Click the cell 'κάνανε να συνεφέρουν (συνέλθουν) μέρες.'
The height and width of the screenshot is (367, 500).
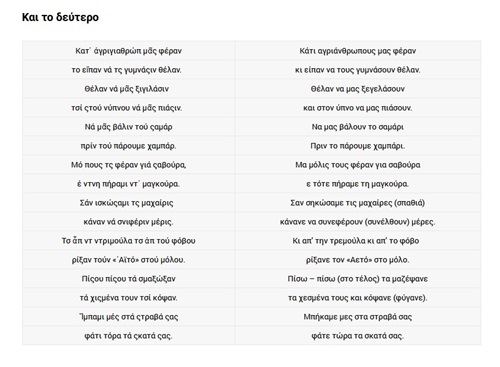click(x=358, y=222)
